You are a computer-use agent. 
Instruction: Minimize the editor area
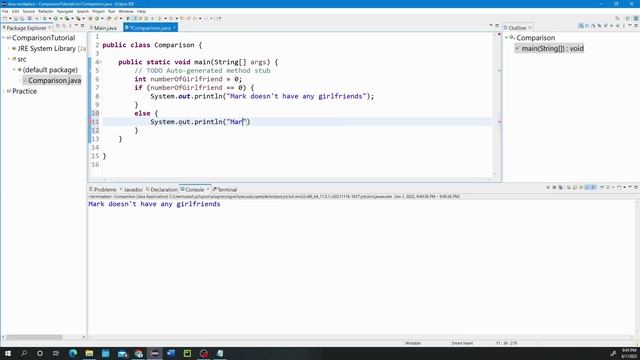[491, 25]
